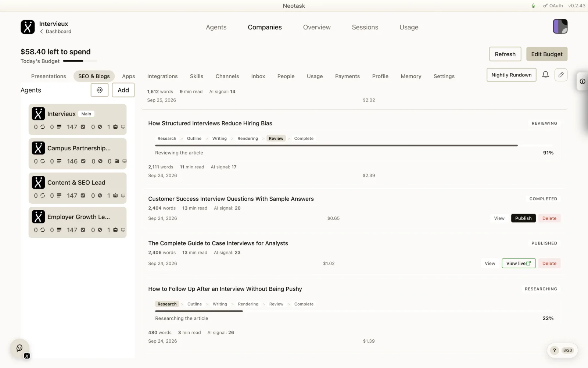The image size is (588, 368).
Task: Open the Memory tab
Action: coord(411,76)
